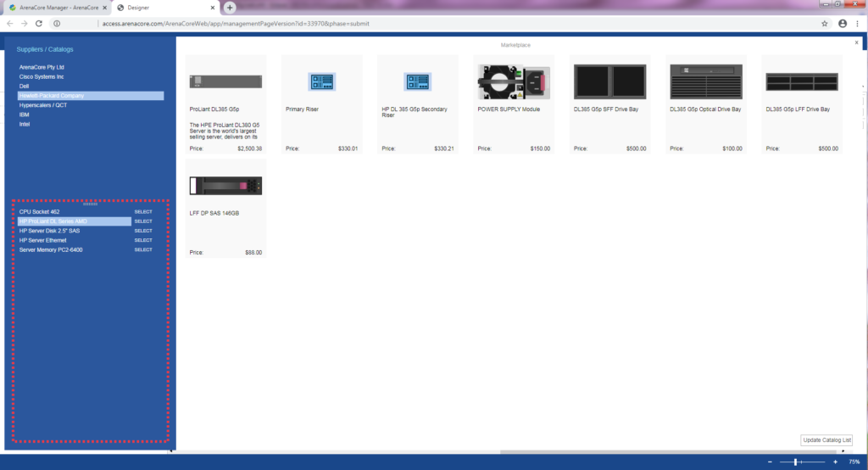View site information icon in address bar
Viewport: 868px width, 470px height.
(57, 23)
